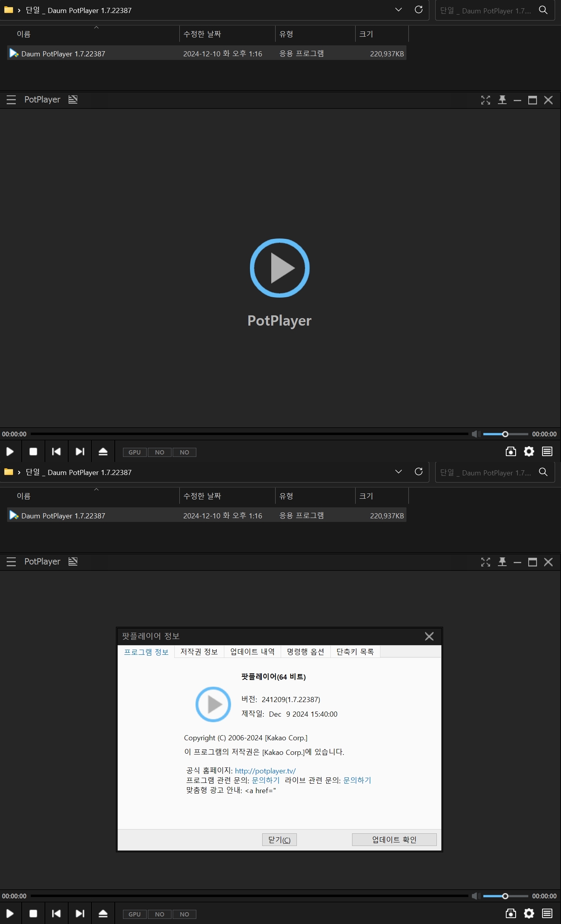This screenshot has height=924, width=561.
Task: Toggle always-on-top pin icon in logo-showing PotPlayer window
Action: [502, 100]
